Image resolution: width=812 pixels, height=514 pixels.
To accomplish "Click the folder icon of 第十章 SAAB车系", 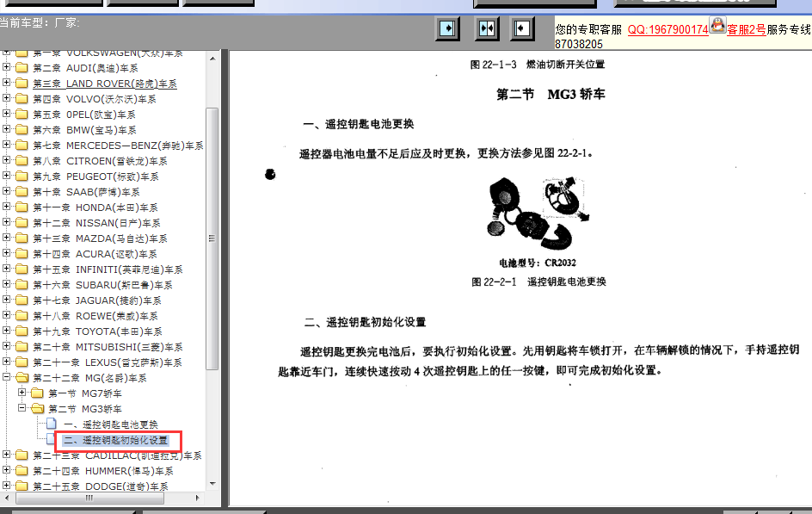I will [x=22, y=192].
